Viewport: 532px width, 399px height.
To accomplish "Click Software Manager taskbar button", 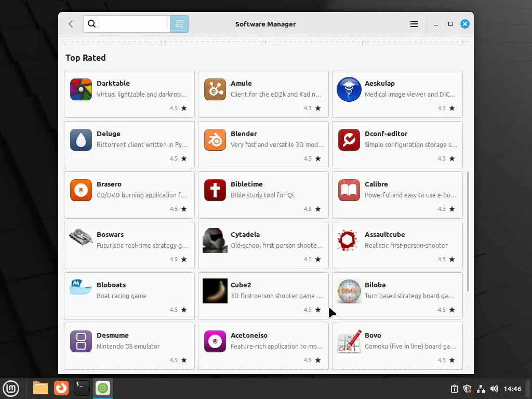I will (x=102, y=388).
